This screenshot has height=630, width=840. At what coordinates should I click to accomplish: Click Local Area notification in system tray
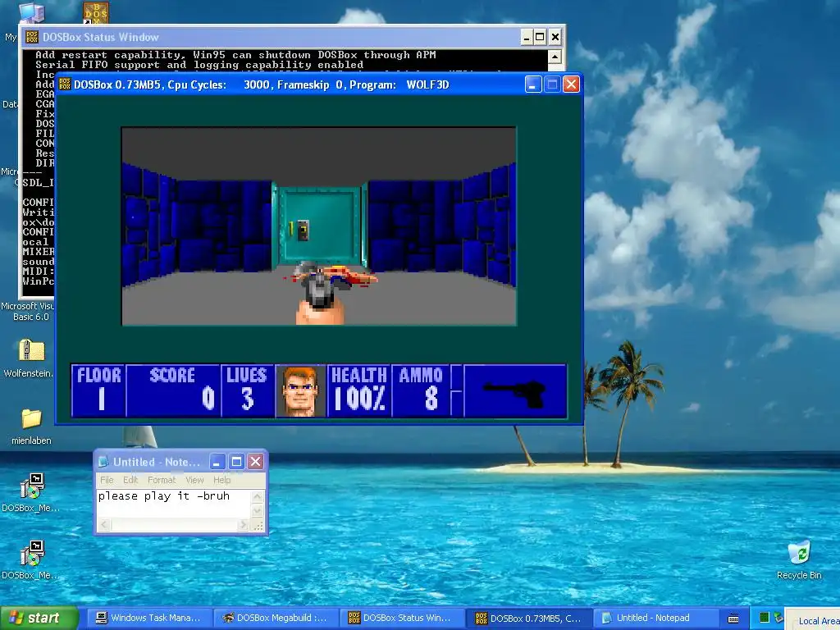pyautogui.click(x=818, y=620)
